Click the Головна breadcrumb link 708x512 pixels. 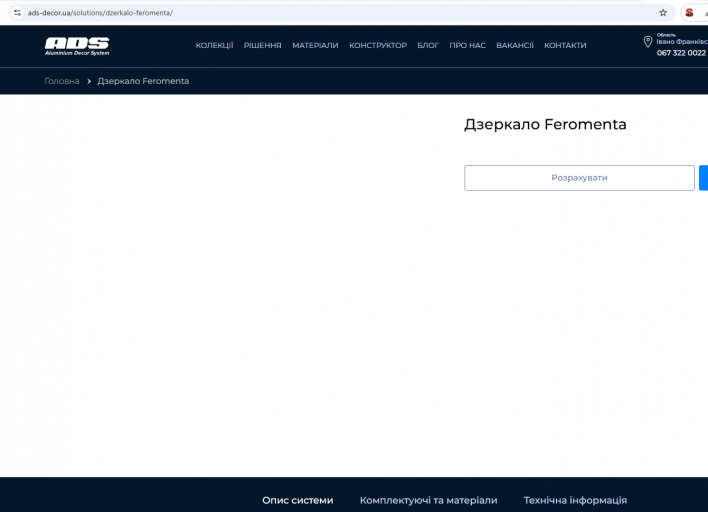(x=62, y=81)
